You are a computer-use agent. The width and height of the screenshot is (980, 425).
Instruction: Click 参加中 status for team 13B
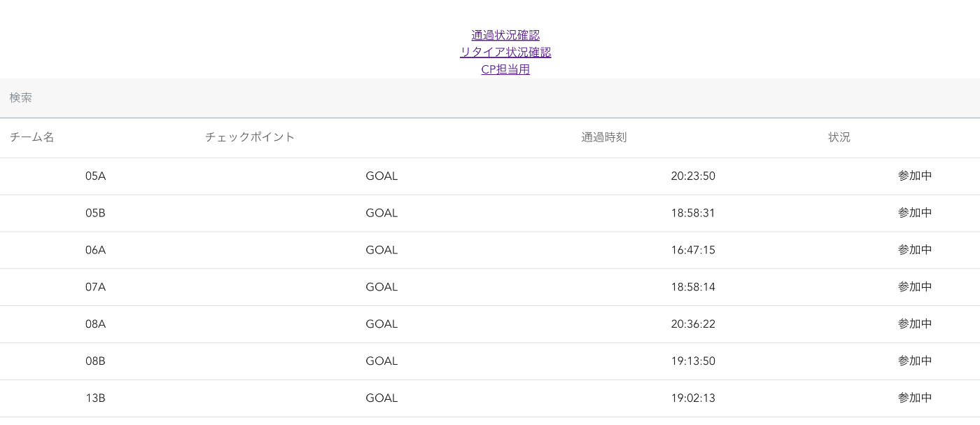coord(915,398)
